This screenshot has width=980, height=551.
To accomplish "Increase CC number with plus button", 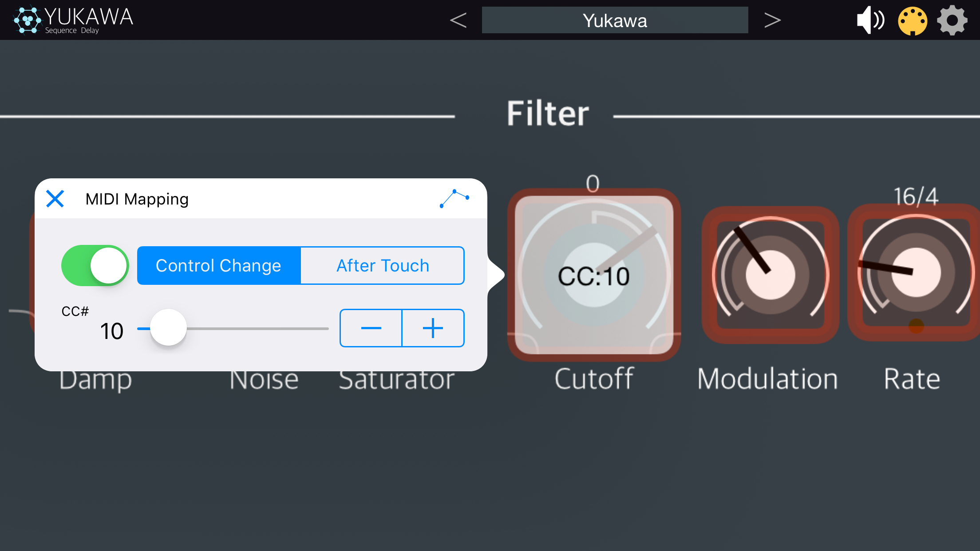I will (433, 328).
